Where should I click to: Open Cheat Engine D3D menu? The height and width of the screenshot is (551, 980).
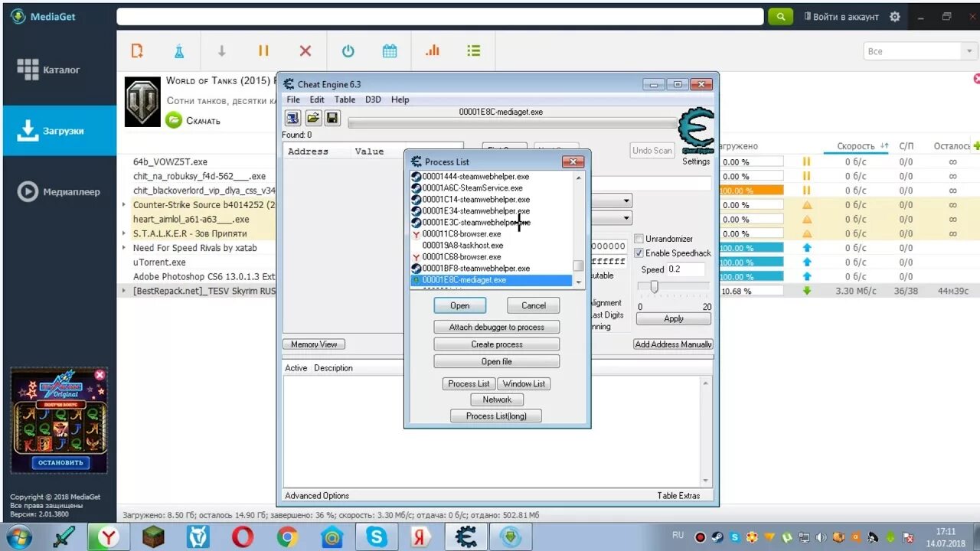[373, 99]
